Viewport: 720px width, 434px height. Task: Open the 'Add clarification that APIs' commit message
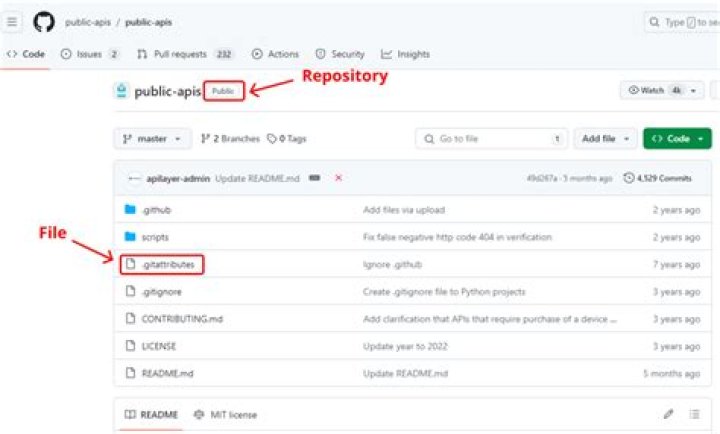(489, 319)
